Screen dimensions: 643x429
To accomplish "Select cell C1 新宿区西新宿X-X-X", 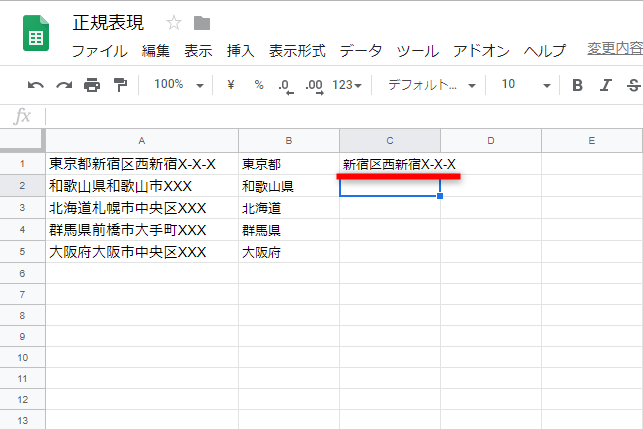I will tap(390, 164).
